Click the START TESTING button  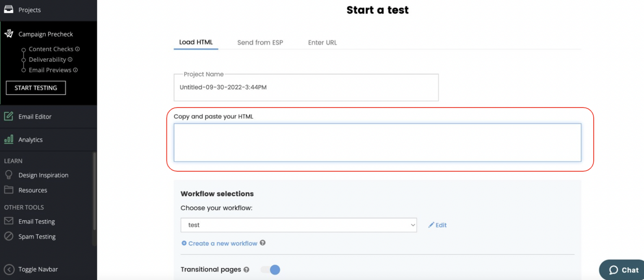(36, 88)
